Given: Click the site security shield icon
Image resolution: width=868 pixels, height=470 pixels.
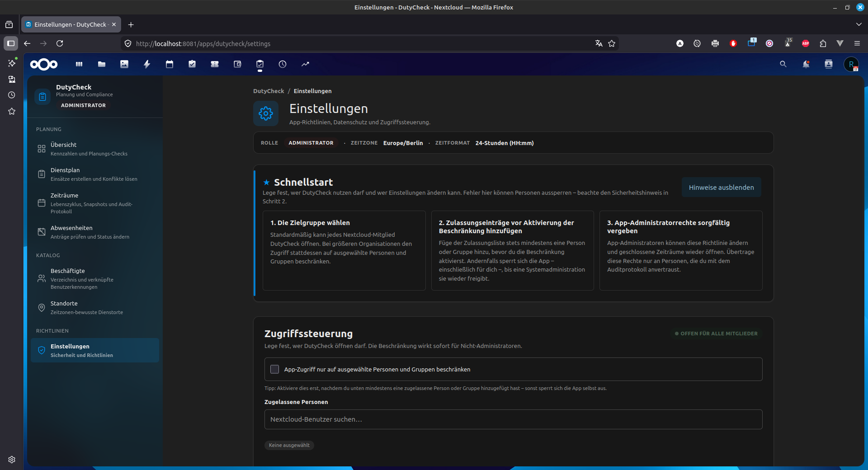Looking at the screenshot, I should click(128, 43).
